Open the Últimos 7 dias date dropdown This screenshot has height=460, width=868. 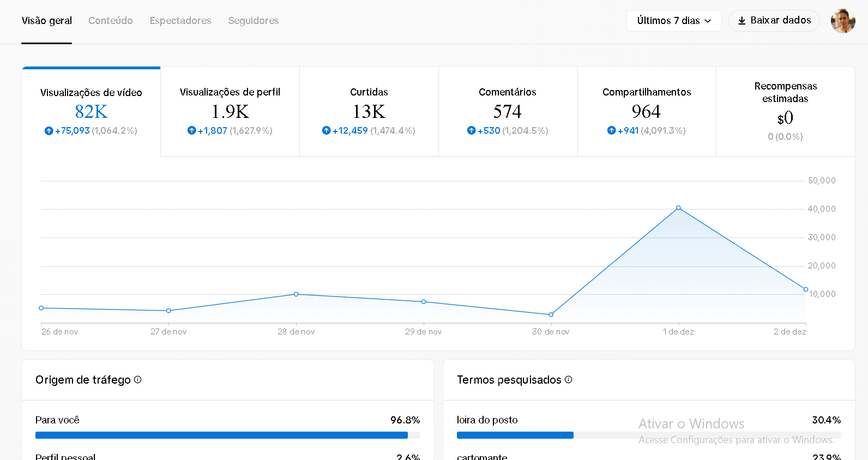click(673, 21)
